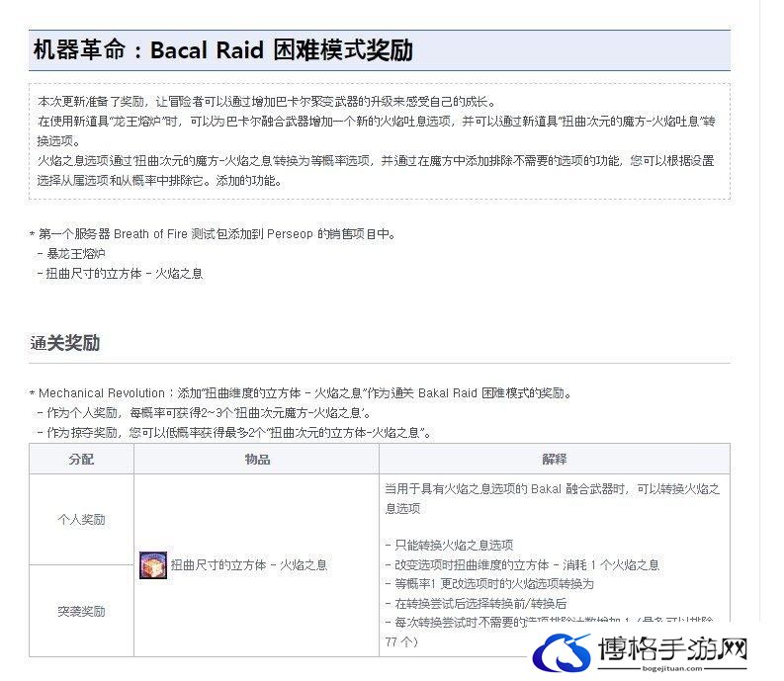This screenshot has height=681, width=784.
Task: Select the 通关奖励 section heading
Action: [65, 344]
